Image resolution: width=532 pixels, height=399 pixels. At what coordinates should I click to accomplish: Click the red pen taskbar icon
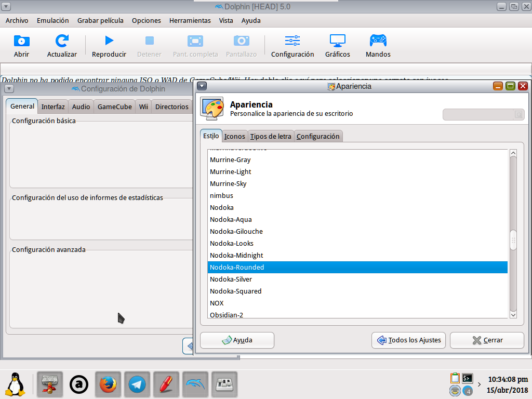(x=166, y=385)
